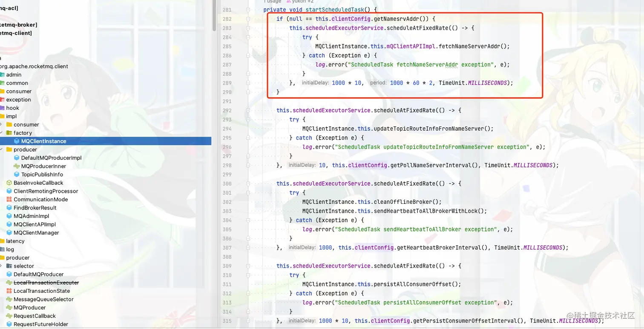Click updateTopicRouteInfoFromNameServer call on line 294
This screenshot has width=644, height=329.
(x=430, y=129)
